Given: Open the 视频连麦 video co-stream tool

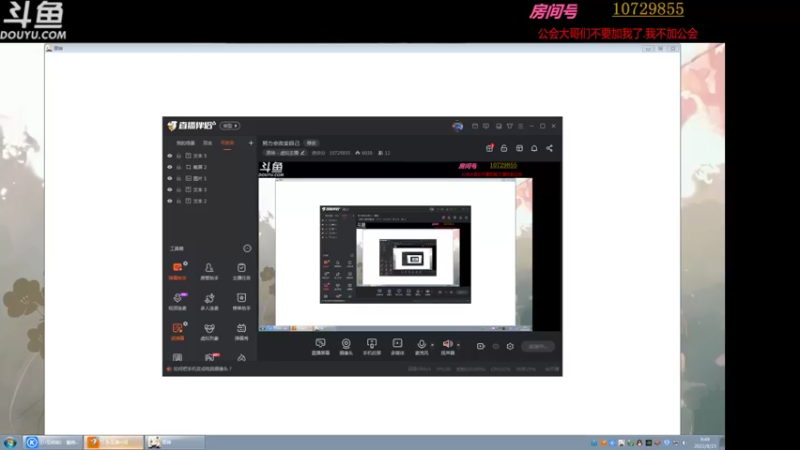Looking at the screenshot, I should click(x=178, y=301).
